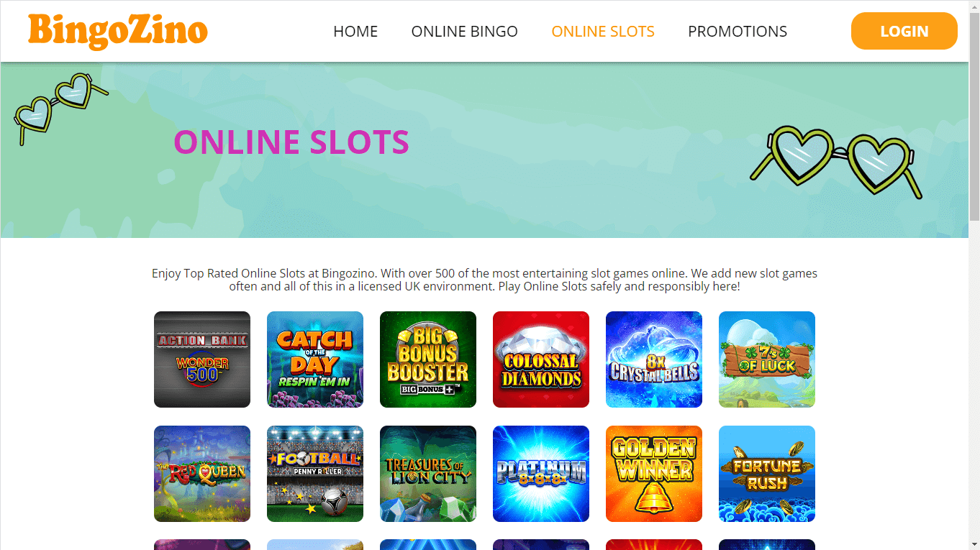Open the Platinum 8x8x8 slot game
The height and width of the screenshot is (550, 980).
(x=541, y=474)
